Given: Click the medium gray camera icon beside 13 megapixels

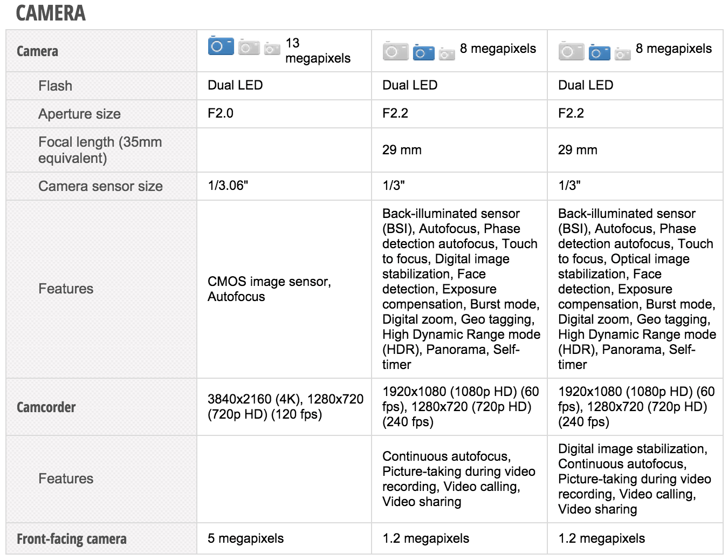Looking at the screenshot, I should coord(249,48).
